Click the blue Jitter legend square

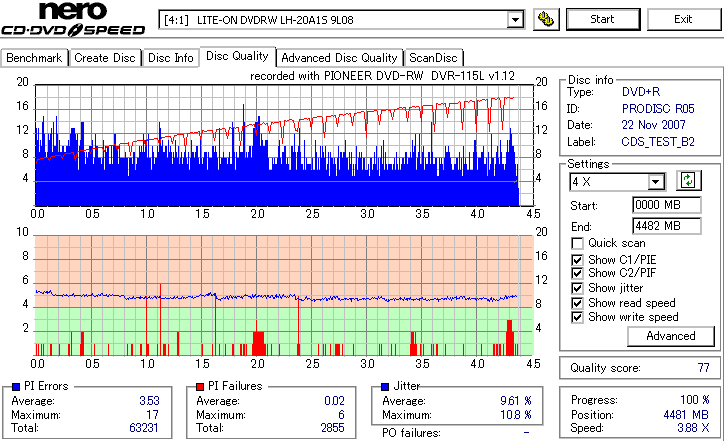(x=385, y=387)
